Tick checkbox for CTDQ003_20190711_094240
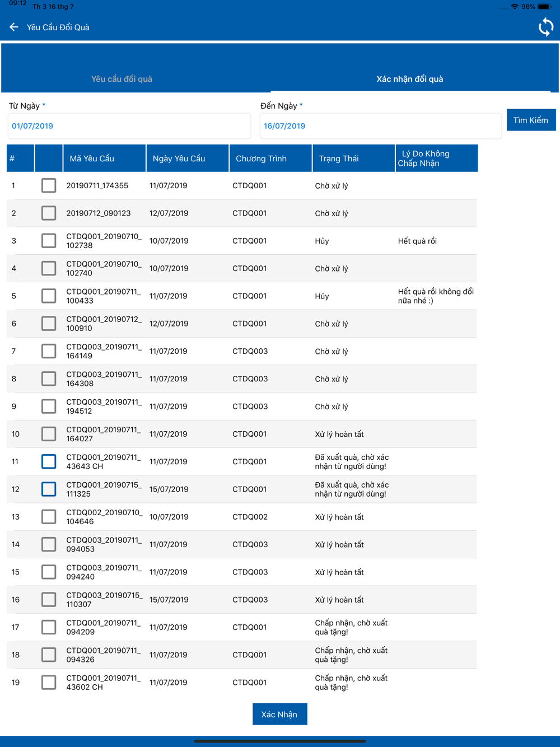 [x=49, y=572]
